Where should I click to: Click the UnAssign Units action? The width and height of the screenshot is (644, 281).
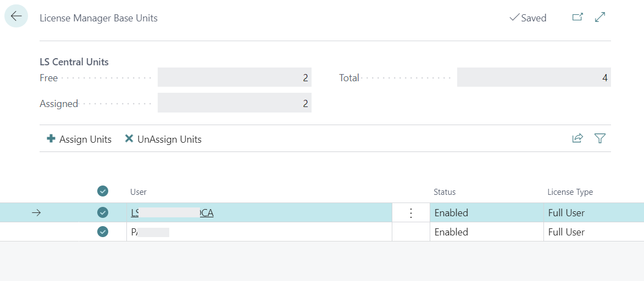click(x=169, y=139)
